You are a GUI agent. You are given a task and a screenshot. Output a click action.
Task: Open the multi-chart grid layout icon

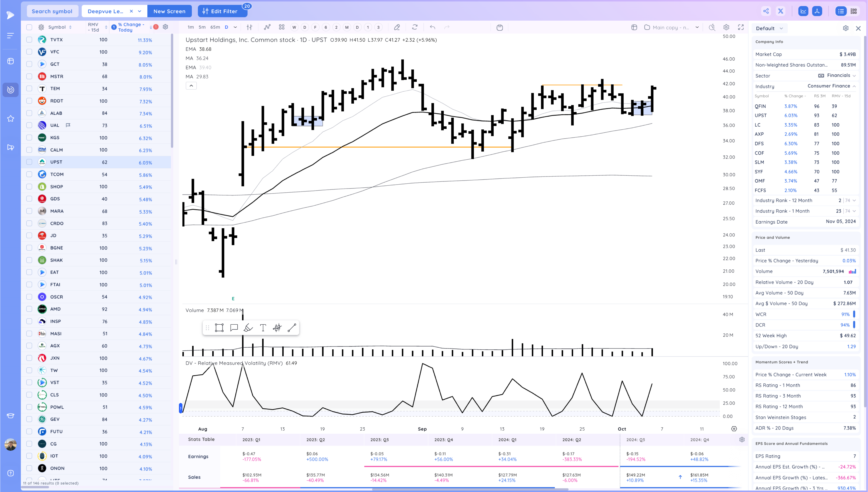[281, 27]
